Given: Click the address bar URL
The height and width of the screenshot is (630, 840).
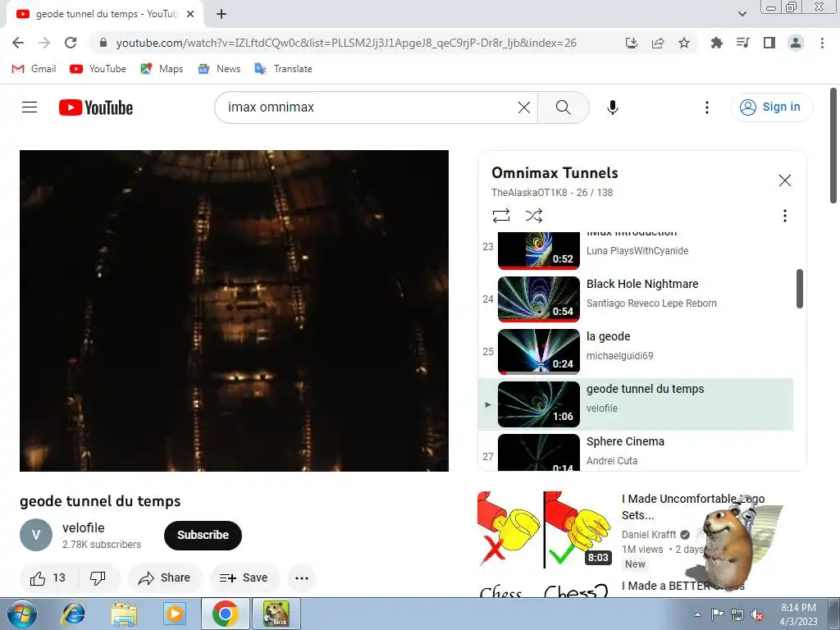Looking at the screenshot, I should pyautogui.click(x=346, y=43).
